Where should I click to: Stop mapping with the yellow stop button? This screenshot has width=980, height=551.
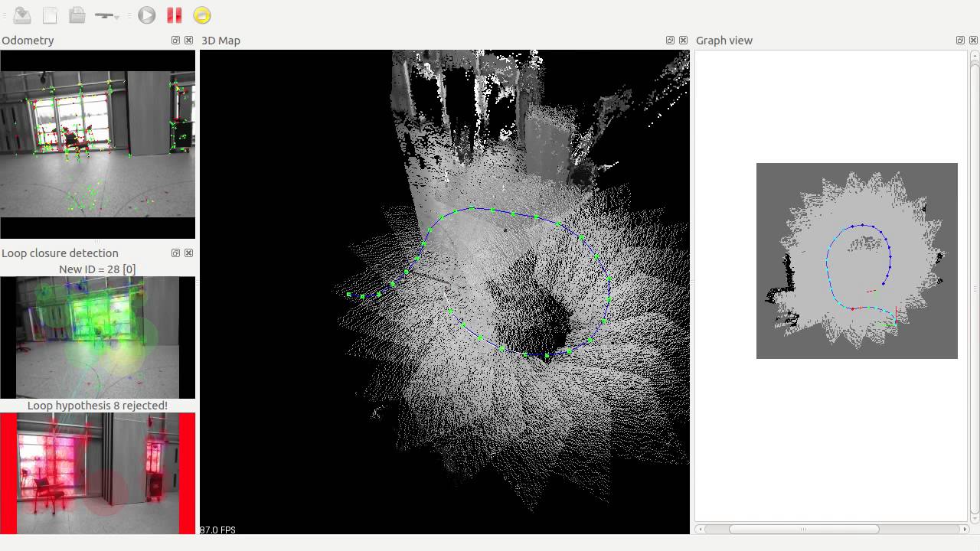coord(201,15)
